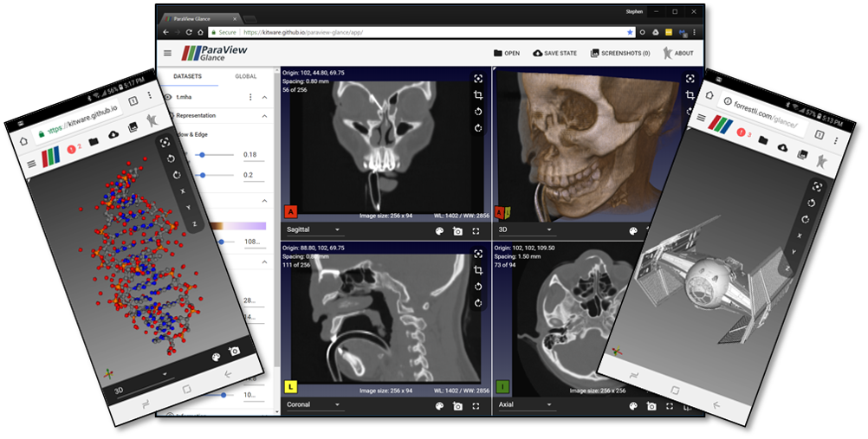Toggle crop tool in the Coronal view
The image size is (868, 439).
478,270
